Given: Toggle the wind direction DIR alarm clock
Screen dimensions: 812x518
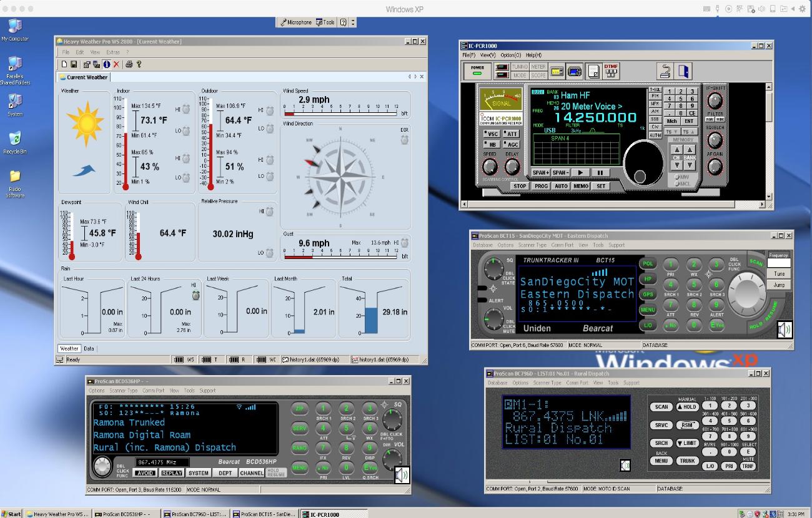Looking at the screenshot, I should [x=404, y=139].
